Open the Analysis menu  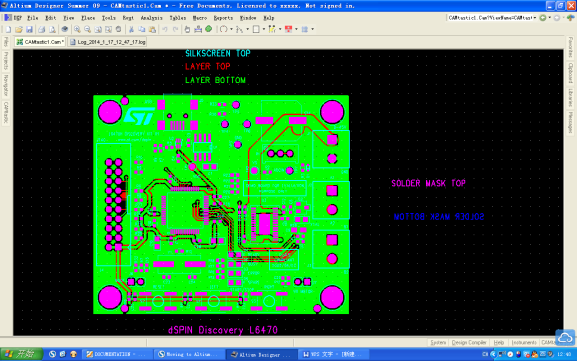(151, 18)
